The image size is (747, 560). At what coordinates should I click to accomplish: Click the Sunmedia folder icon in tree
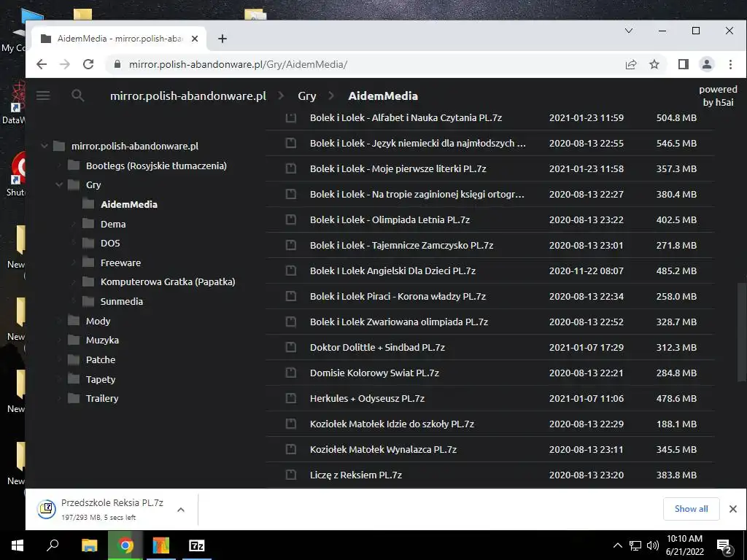(x=88, y=301)
